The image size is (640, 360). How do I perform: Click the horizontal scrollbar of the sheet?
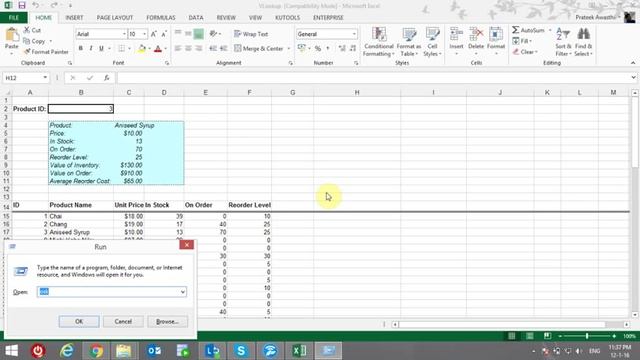coord(510,324)
